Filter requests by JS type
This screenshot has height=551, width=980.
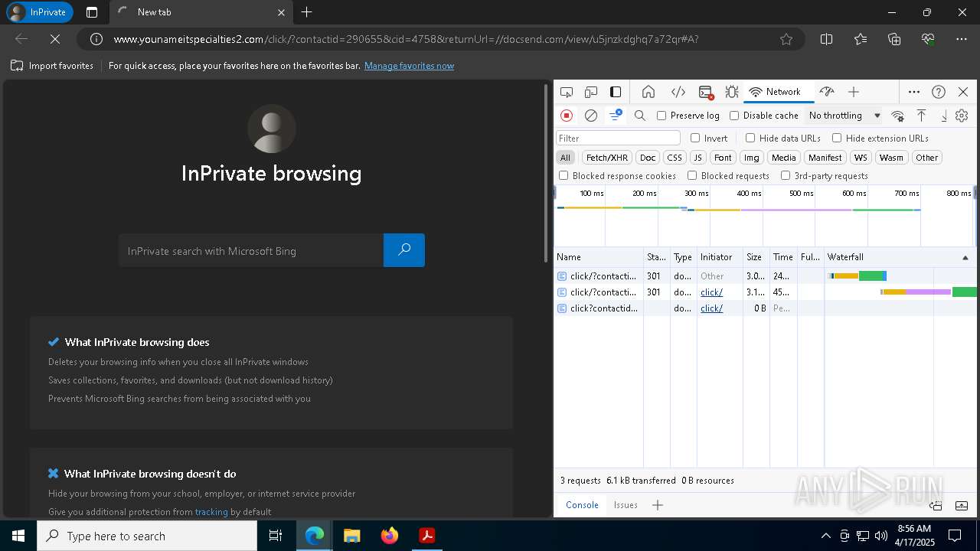697,158
